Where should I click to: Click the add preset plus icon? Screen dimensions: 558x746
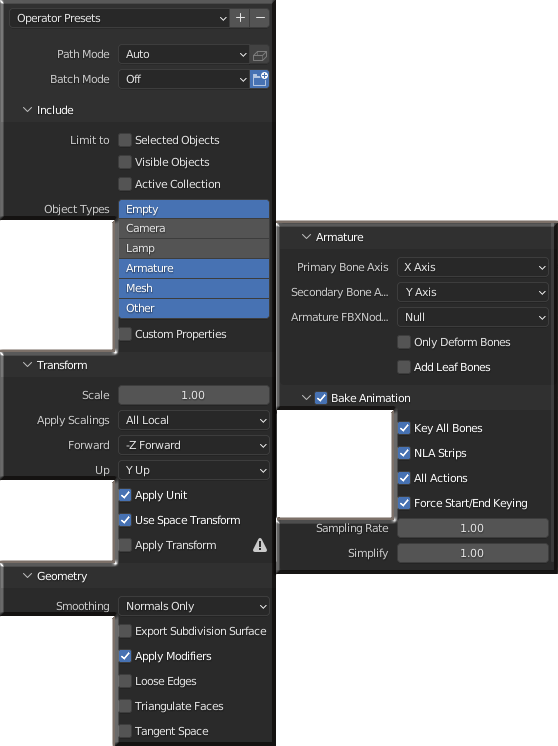[240, 18]
